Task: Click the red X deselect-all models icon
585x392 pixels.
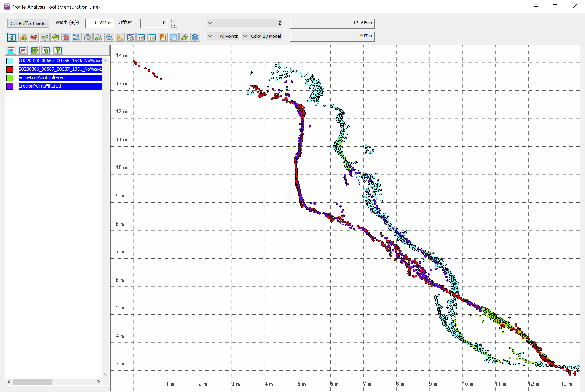Action: click(23, 51)
